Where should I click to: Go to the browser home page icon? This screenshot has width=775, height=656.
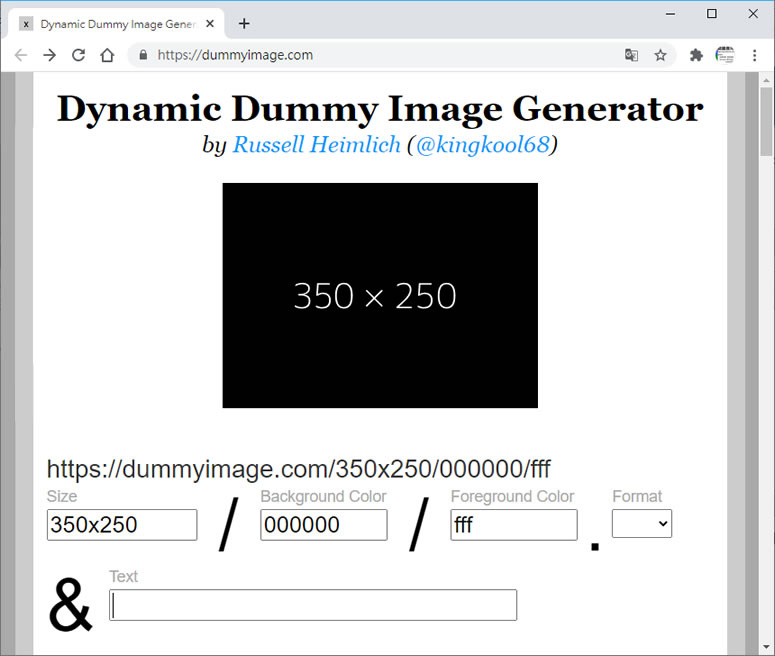point(107,55)
